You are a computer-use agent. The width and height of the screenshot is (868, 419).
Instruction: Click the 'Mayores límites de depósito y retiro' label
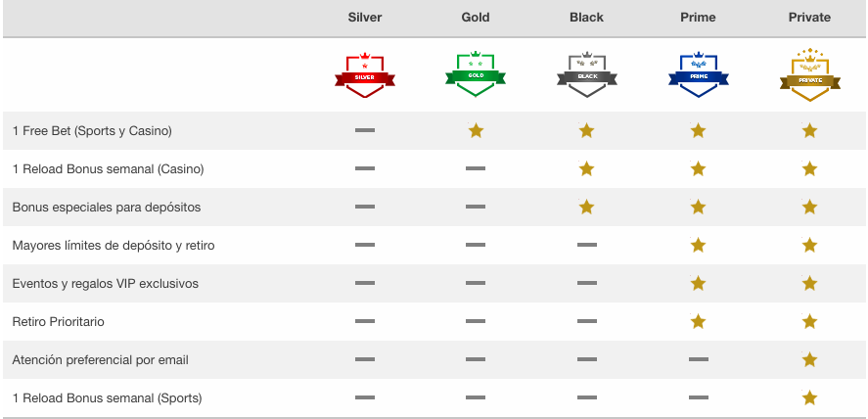click(114, 245)
